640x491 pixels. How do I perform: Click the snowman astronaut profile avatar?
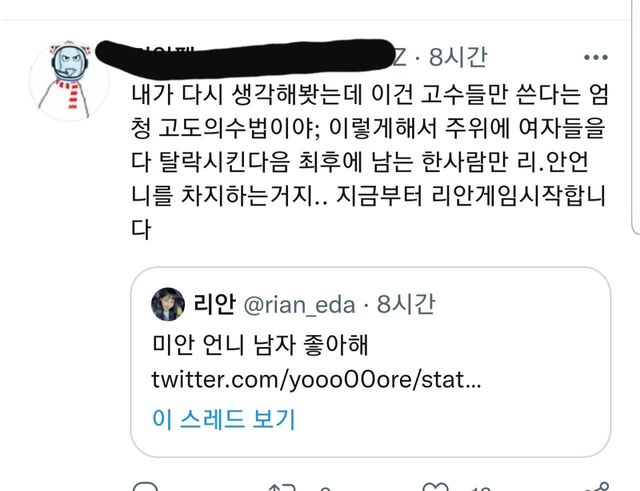[69, 80]
